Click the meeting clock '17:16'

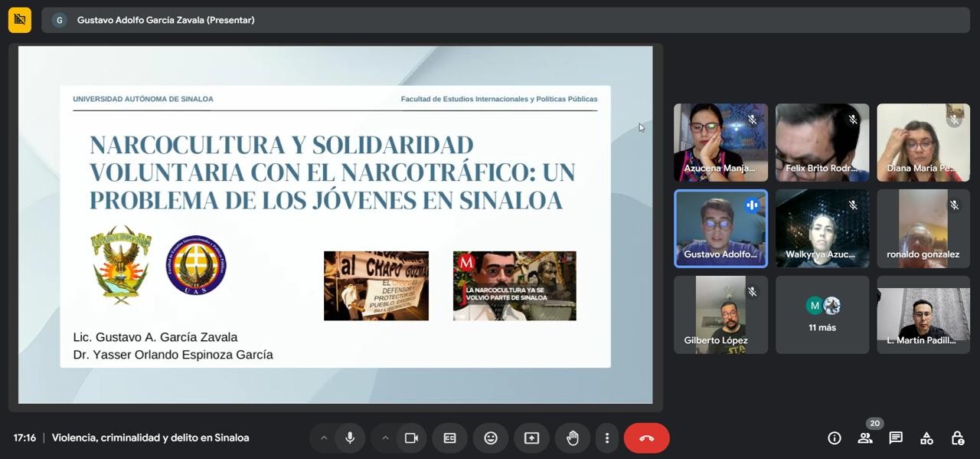[x=24, y=438]
